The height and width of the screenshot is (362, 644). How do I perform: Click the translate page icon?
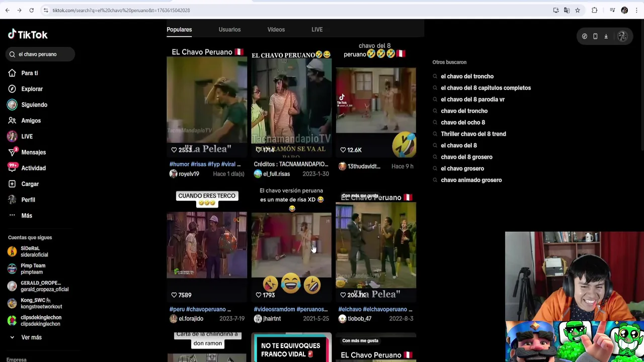(x=567, y=10)
